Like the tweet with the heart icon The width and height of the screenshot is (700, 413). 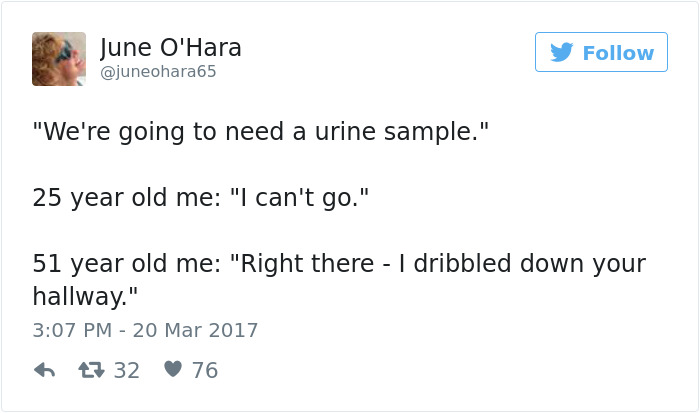172,370
